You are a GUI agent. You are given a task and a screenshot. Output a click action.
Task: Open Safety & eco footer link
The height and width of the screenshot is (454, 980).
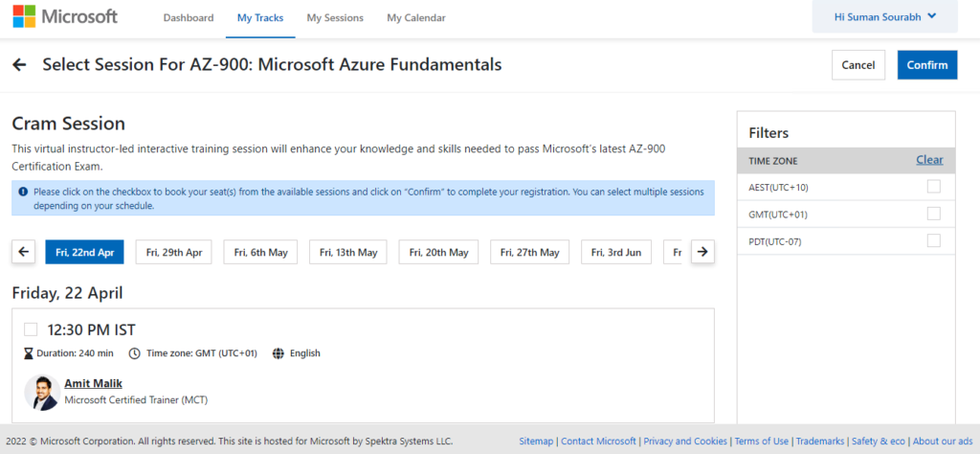pyautogui.click(x=879, y=441)
